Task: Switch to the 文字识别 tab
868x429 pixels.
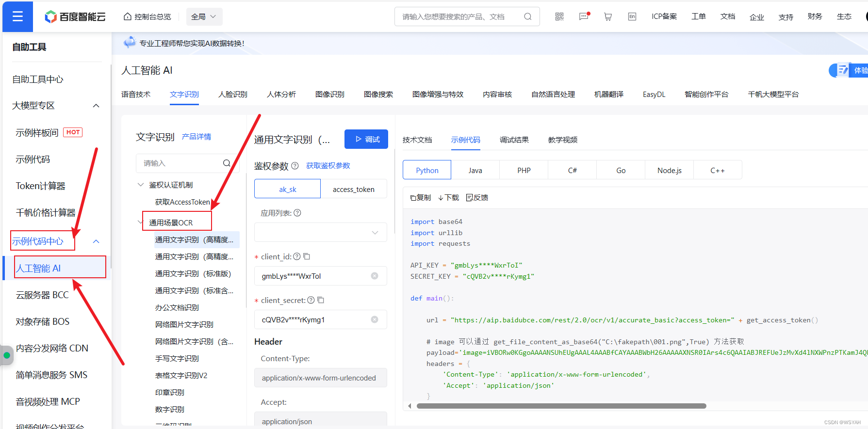Action: 184,95
